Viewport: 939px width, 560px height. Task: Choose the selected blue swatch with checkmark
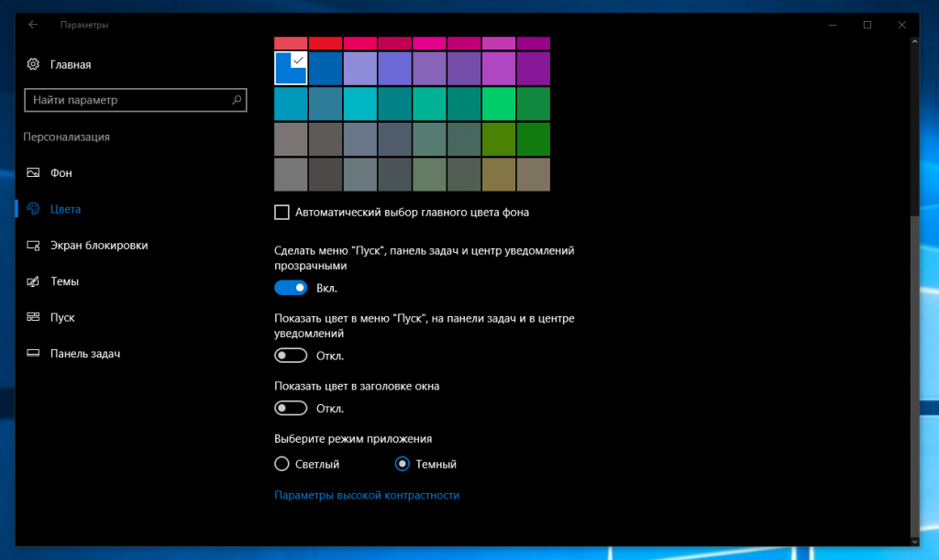[x=291, y=67]
